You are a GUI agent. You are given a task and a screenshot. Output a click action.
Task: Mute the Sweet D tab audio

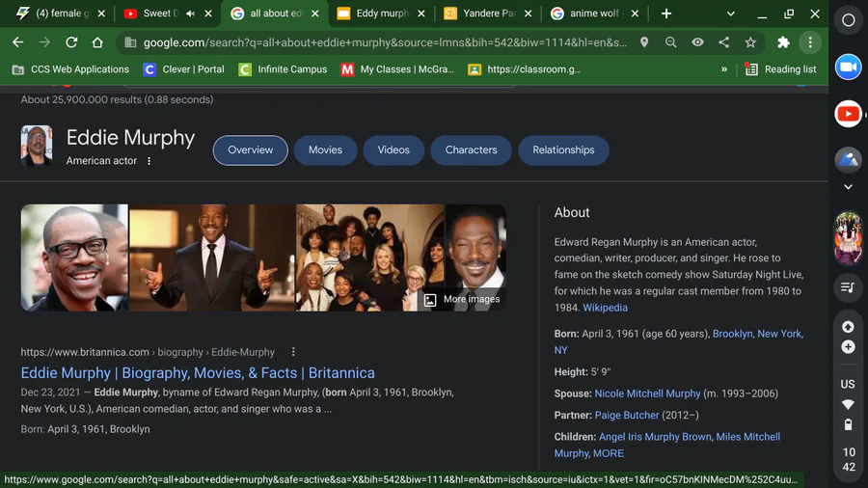190,14
